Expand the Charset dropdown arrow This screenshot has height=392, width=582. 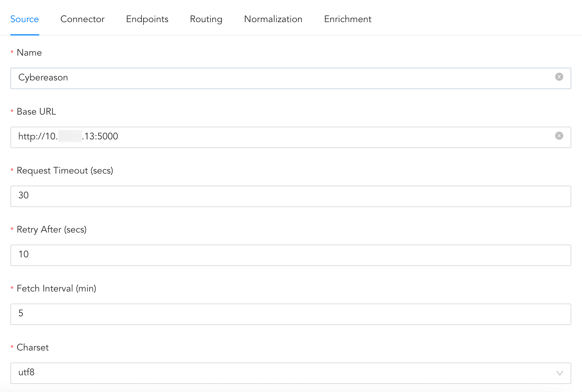click(x=559, y=373)
